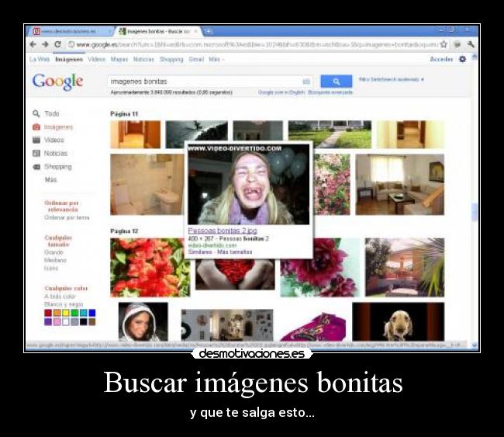Open Gmail in the top navigation bar
Screen dimensions: 504x437
pos(196,59)
